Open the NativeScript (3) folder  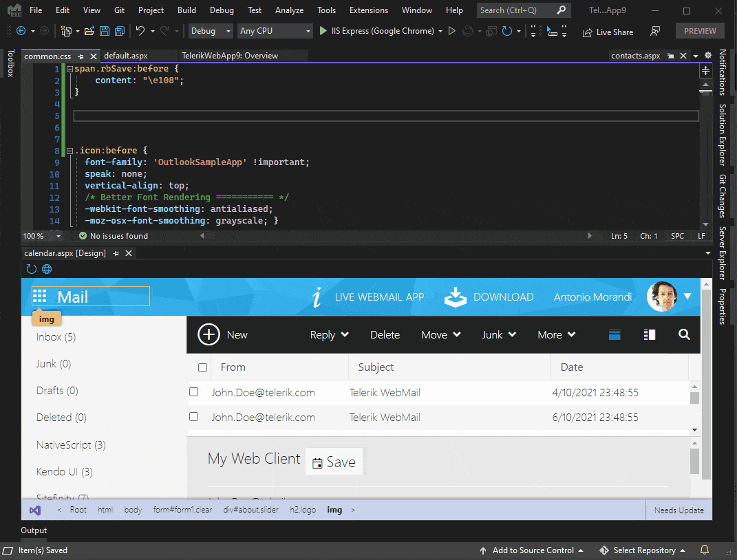tap(71, 444)
